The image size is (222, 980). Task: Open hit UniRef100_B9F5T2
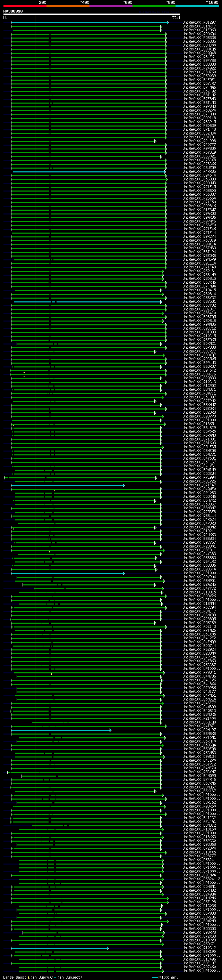(x=199, y=370)
